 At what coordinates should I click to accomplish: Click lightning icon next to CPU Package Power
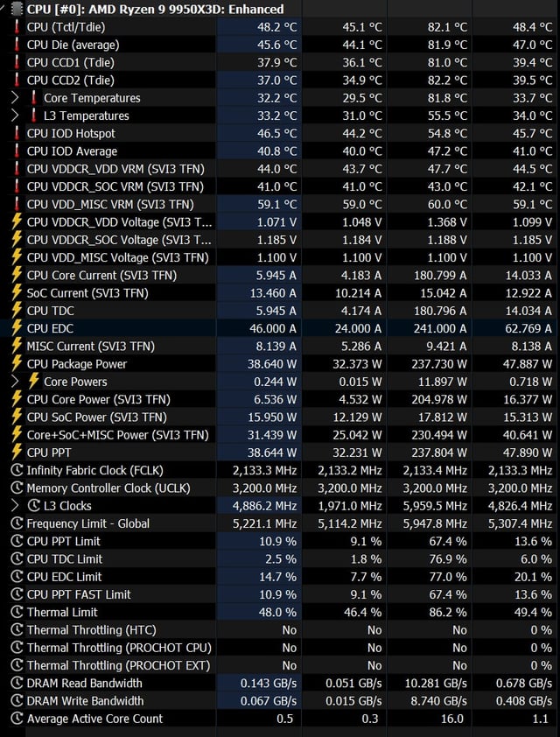[x=17, y=364]
